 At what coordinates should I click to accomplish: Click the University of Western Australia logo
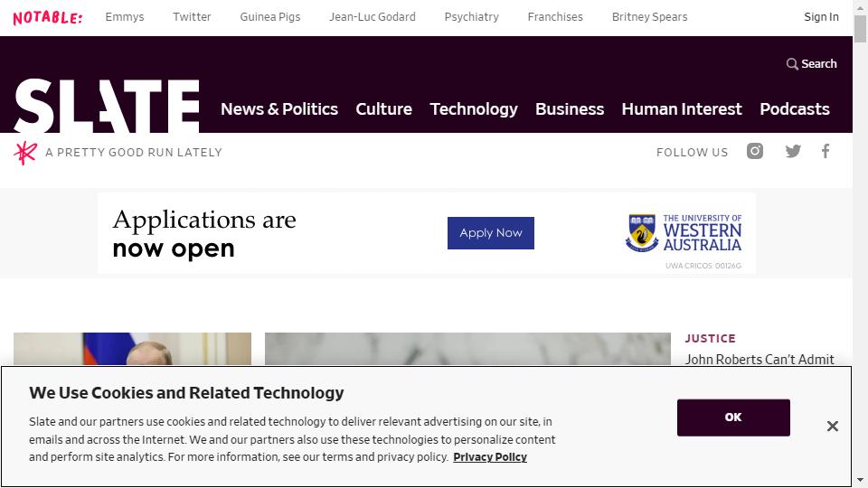pyautogui.click(x=684, y=233)
